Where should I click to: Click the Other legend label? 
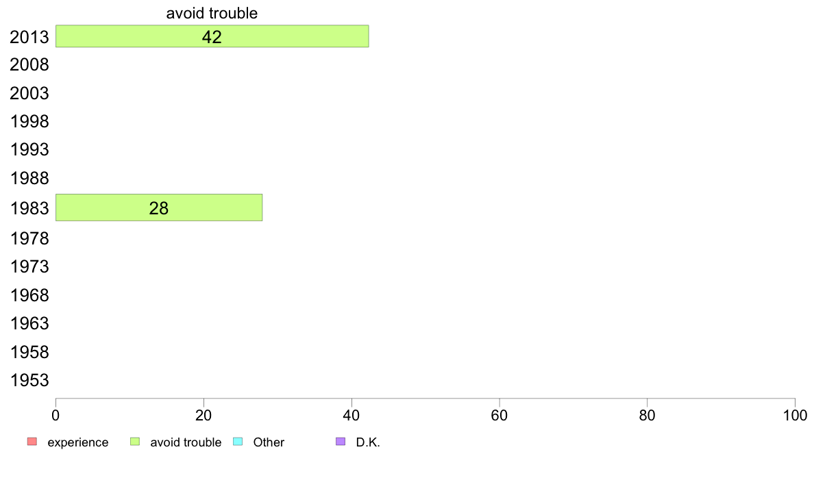point(269,442)
